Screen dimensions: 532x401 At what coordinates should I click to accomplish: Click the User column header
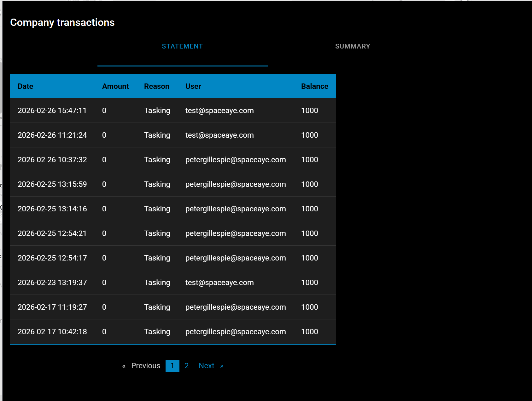[x=193, y=86]
